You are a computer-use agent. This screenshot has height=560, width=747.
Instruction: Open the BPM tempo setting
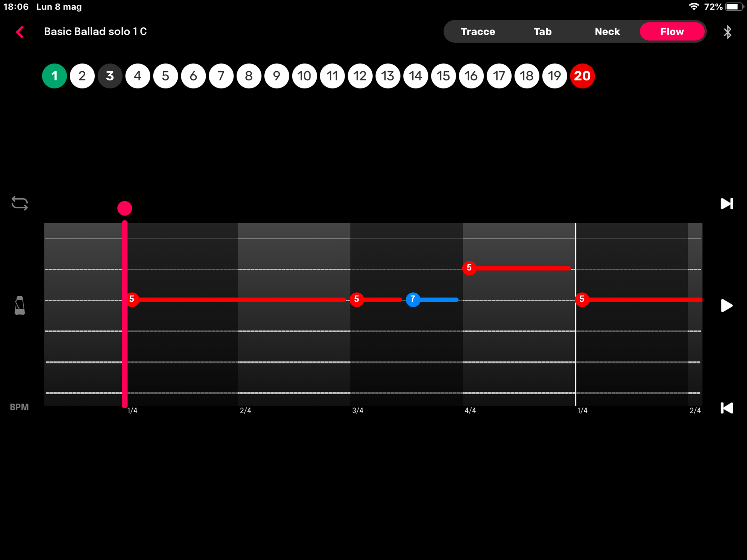19,407
